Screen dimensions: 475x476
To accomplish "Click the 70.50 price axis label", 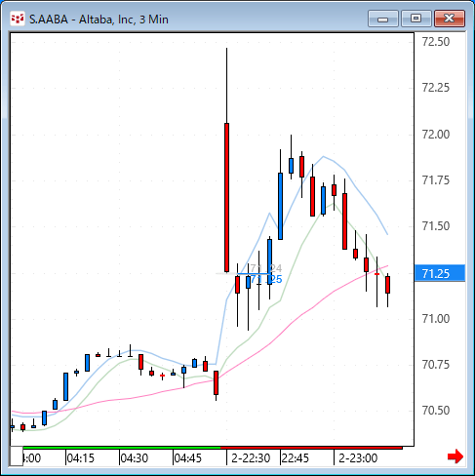I will pos(436,411).
